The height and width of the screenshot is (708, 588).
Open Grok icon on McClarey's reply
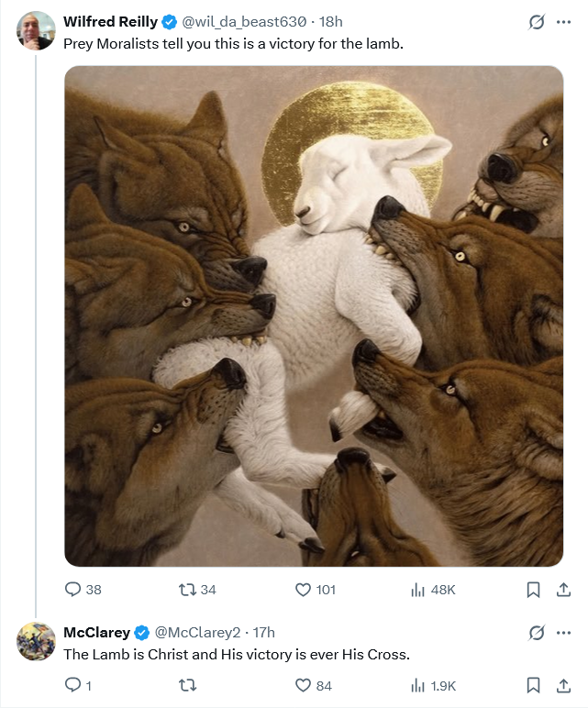(x=536, y=633)
